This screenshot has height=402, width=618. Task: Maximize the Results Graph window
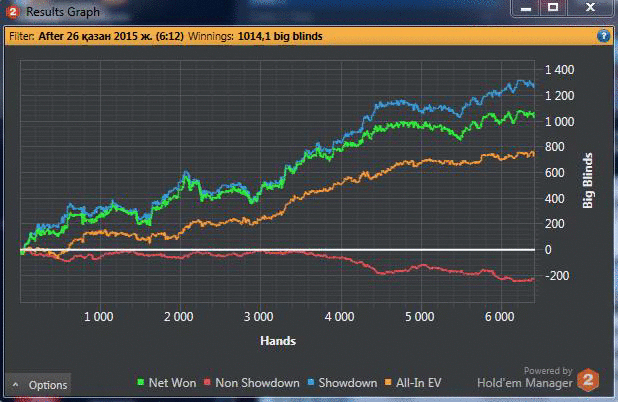click(552, 7)
